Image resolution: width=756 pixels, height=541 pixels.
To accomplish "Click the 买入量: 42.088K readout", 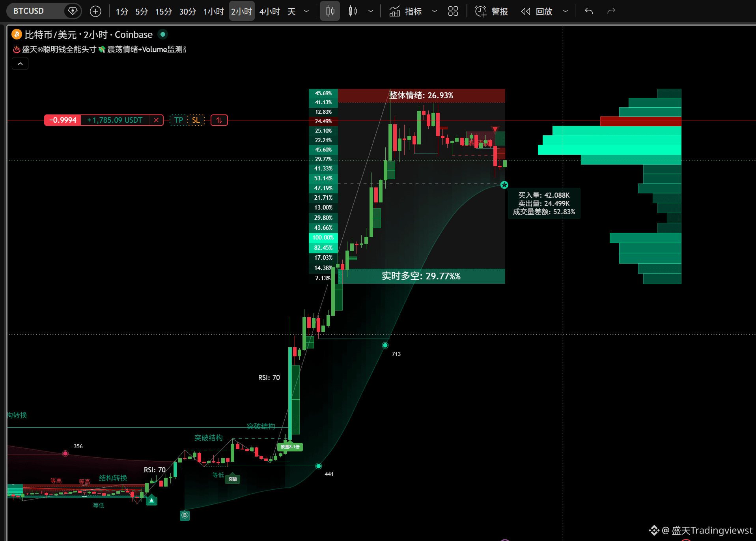I will (544, 195).
